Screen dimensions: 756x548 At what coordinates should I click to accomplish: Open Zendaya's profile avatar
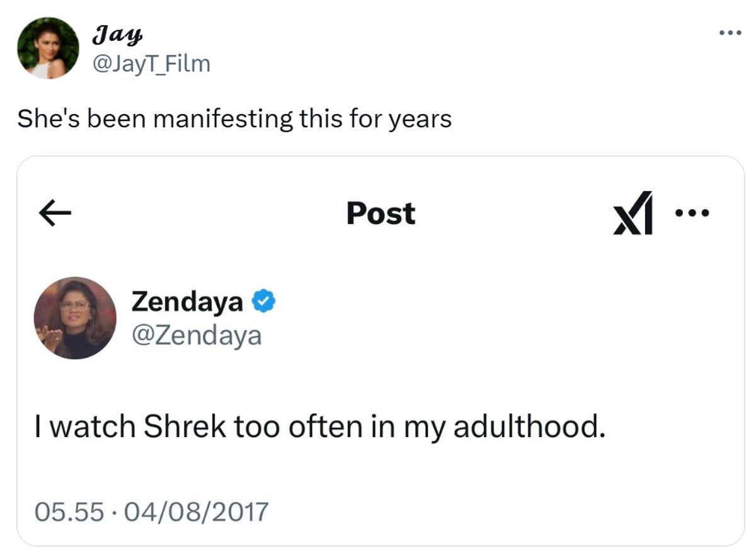74,318
